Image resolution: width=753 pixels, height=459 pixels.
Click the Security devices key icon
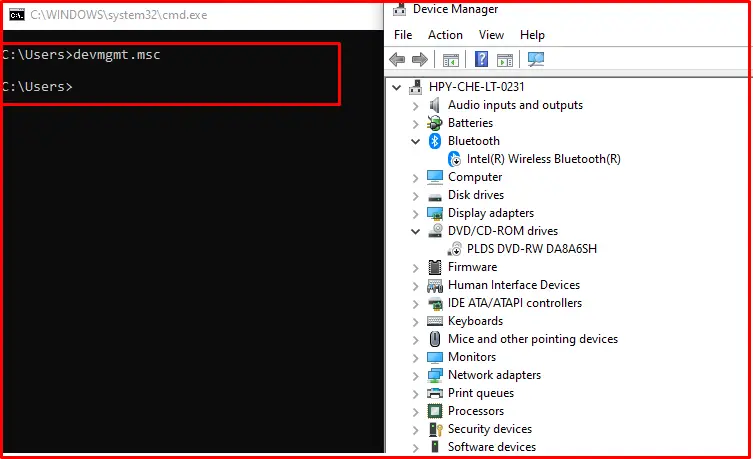[x=436, y=429]
